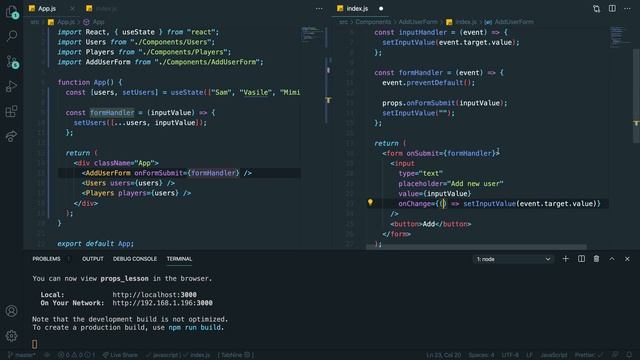
Task: Open the Search view in activity bar
Action: pos(12,36)
